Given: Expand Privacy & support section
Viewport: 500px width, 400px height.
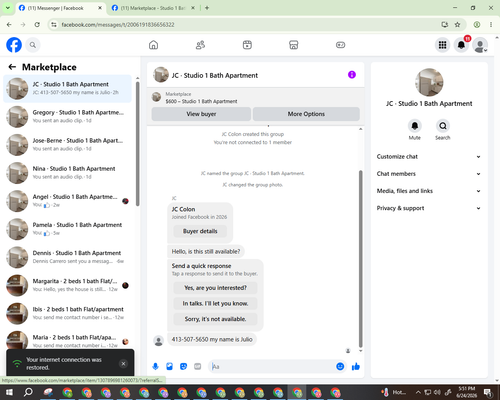Looking at the screenshot, I should (x=429, y=208).
